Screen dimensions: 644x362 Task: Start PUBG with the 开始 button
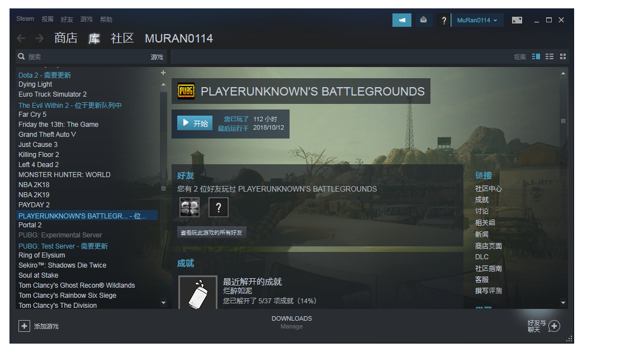pos(195,123)
